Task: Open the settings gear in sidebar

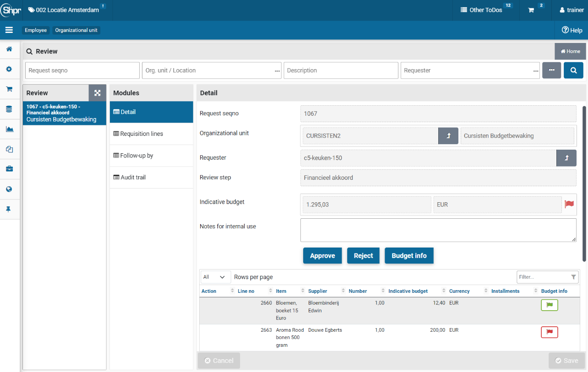Action: coord(9,69)
